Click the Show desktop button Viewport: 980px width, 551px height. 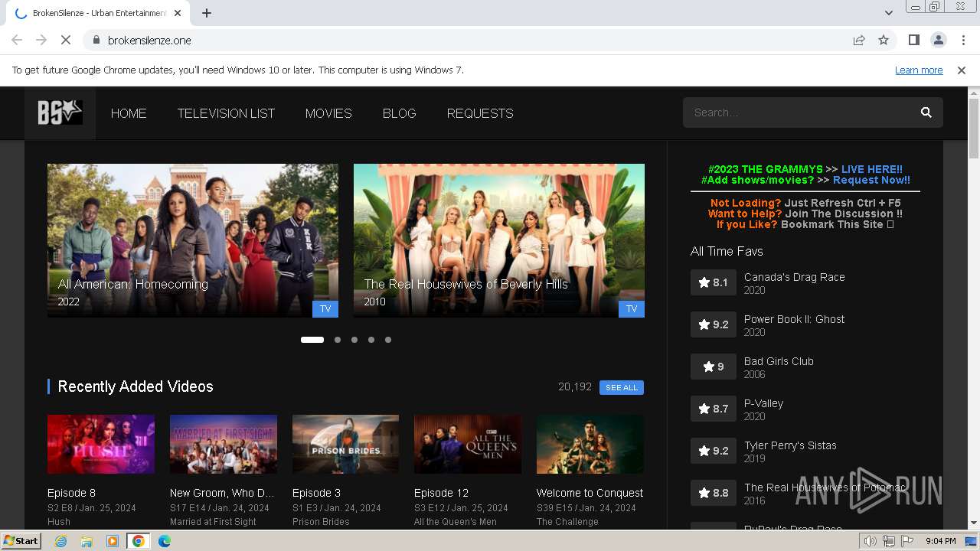click(972, 541)
